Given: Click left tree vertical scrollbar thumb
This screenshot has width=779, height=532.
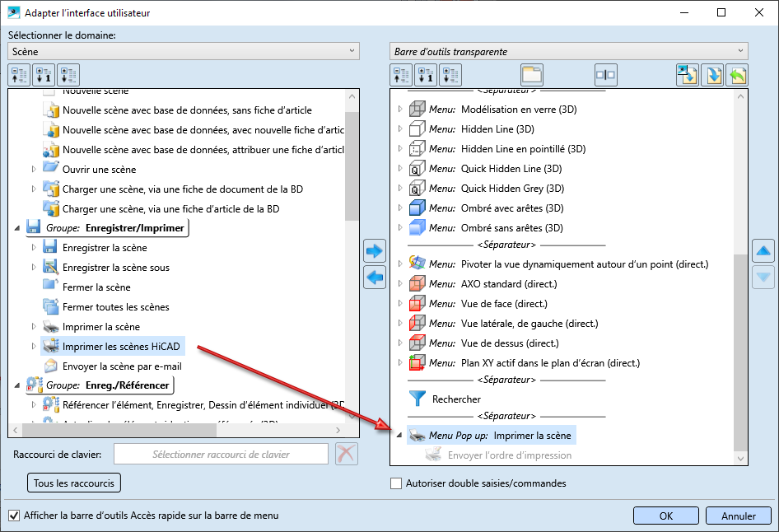Looking at the screenshot, I should (x=352, y=166).
